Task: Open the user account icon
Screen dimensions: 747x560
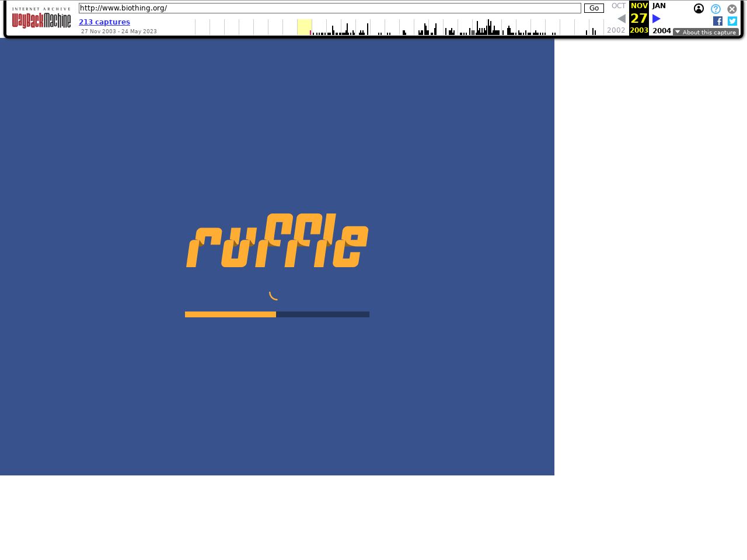Action: click(x=699, y=9)
